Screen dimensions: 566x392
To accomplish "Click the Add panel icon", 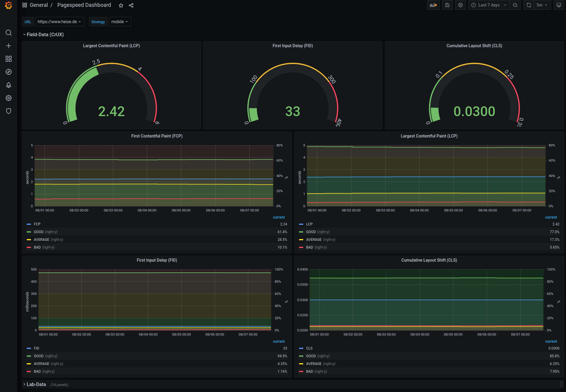I will coord(433,5).
